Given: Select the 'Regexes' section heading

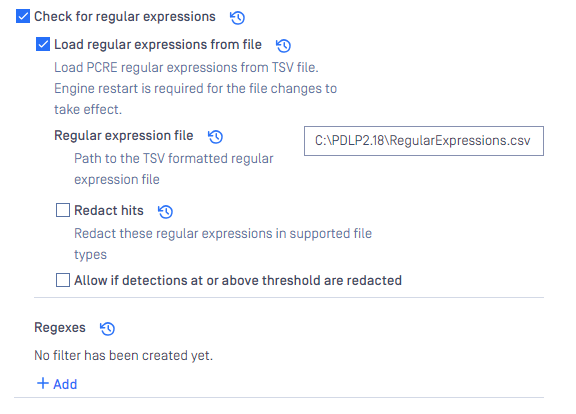Looking at the screenshot, I should point(60,327).
